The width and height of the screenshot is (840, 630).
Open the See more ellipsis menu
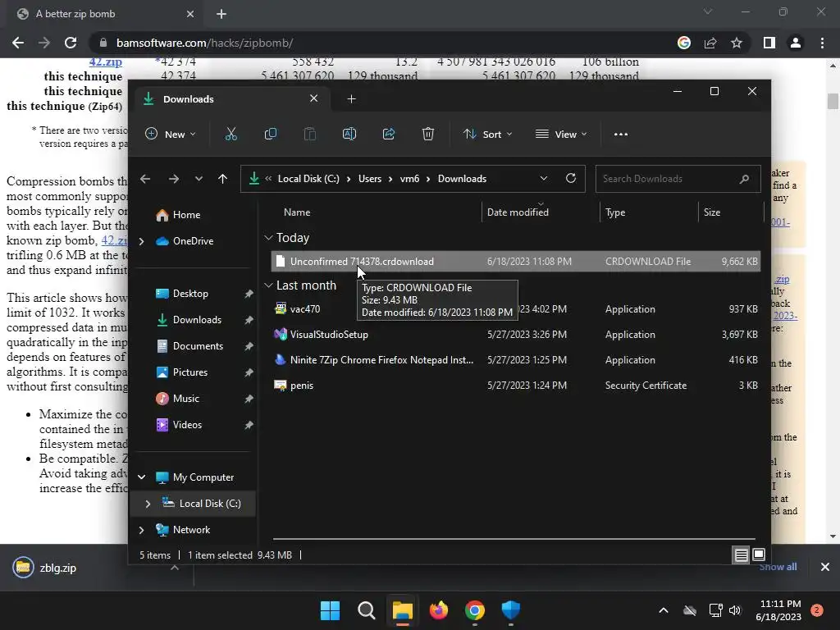[x=621, y=135]
